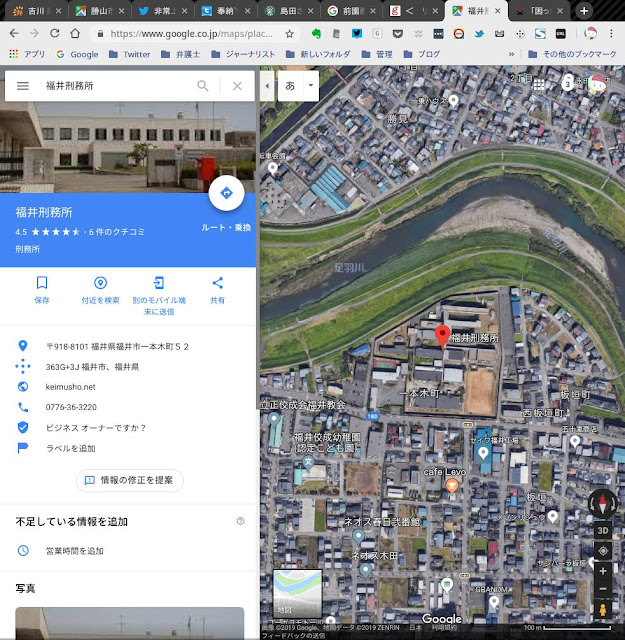Switch to the 勝山 Google Maps tab
625x640 pixels.
99,11
